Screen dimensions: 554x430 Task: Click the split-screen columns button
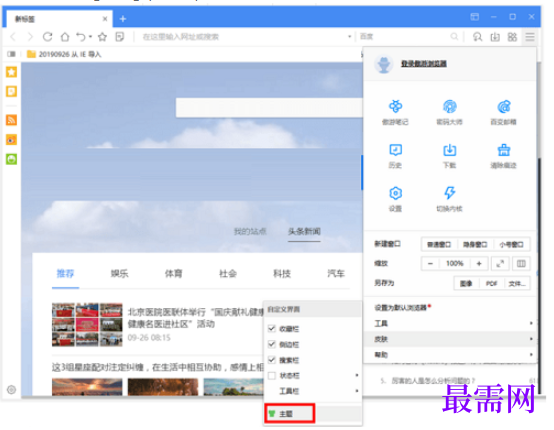click(521, 264)
